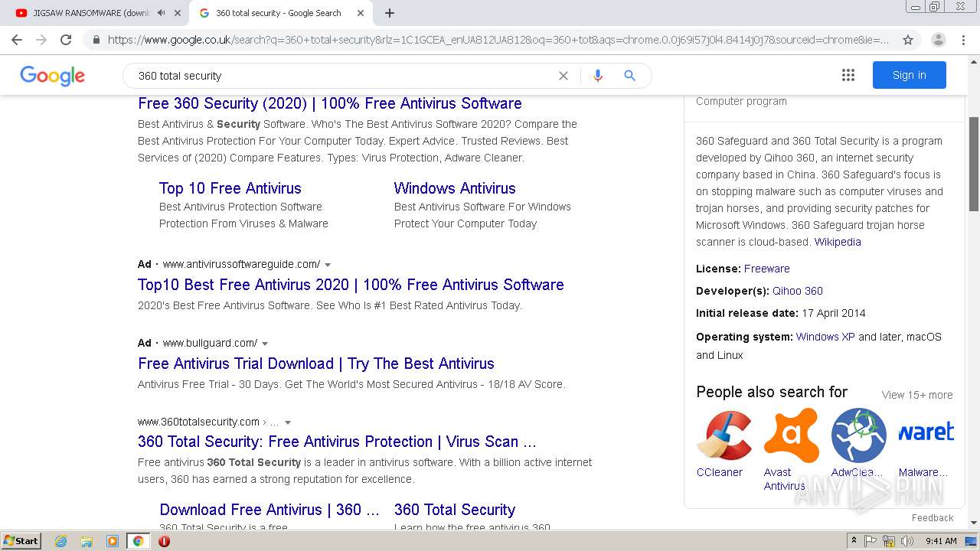
Task: Close the JIGSAW RANSOMWARE tab
Action: pyautogui.click(x=177, y=13)
